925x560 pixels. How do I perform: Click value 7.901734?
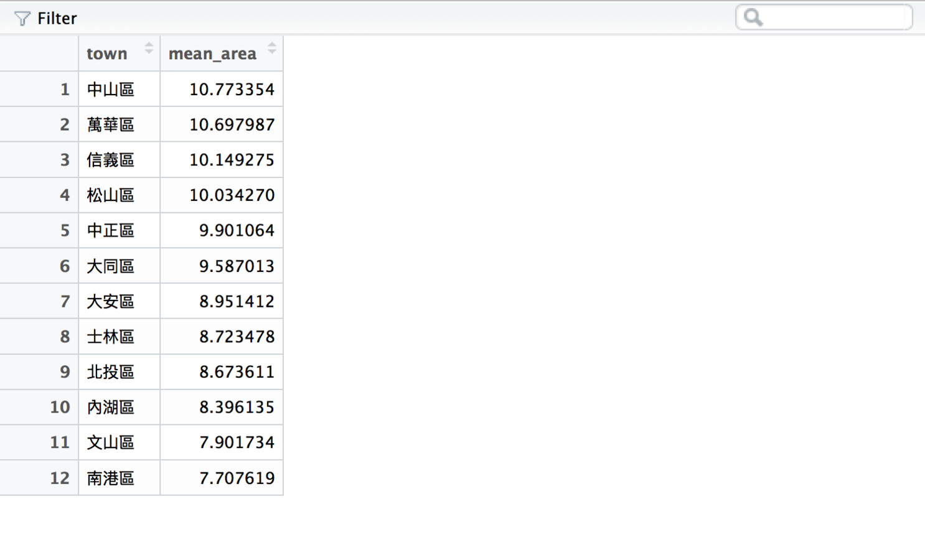click(237, 442)
